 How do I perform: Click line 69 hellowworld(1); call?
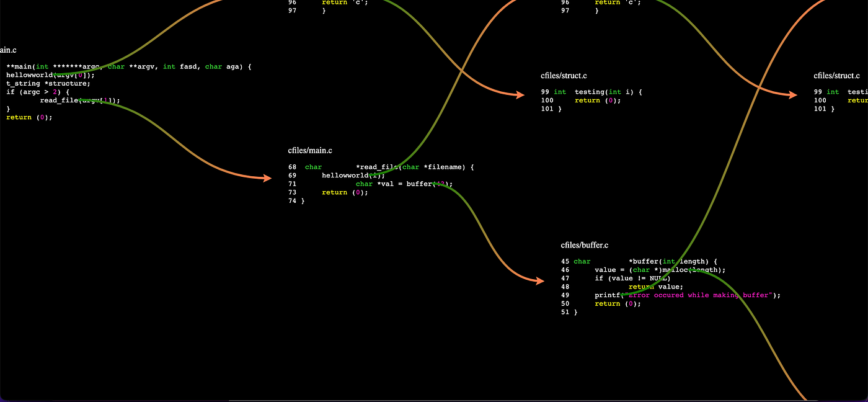[337, 176]
